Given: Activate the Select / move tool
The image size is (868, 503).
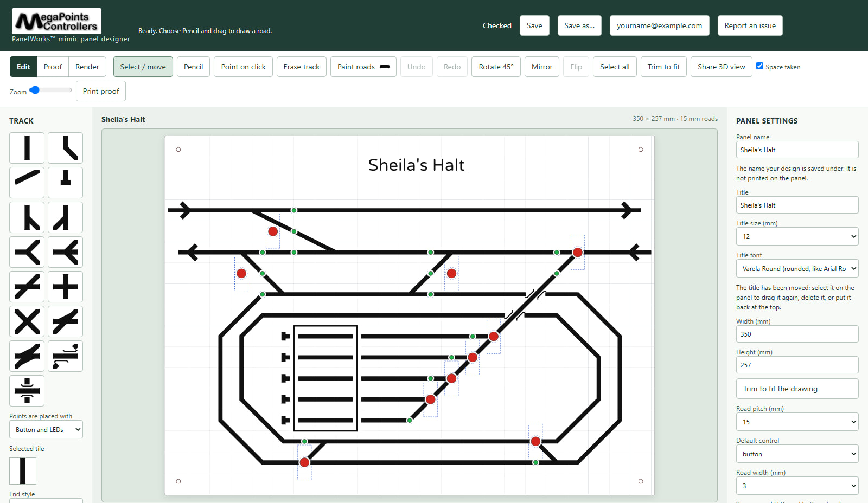Looking at the screenshot, I should pos(143,67).
